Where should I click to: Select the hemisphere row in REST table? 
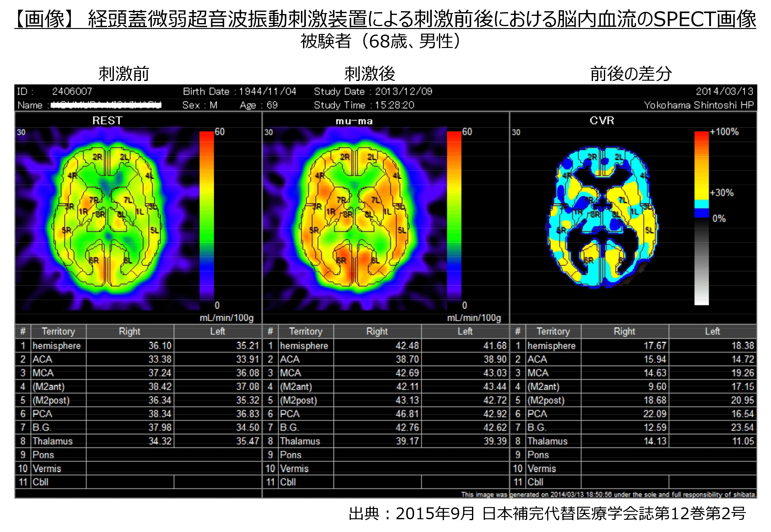click(x=57, y=346)
